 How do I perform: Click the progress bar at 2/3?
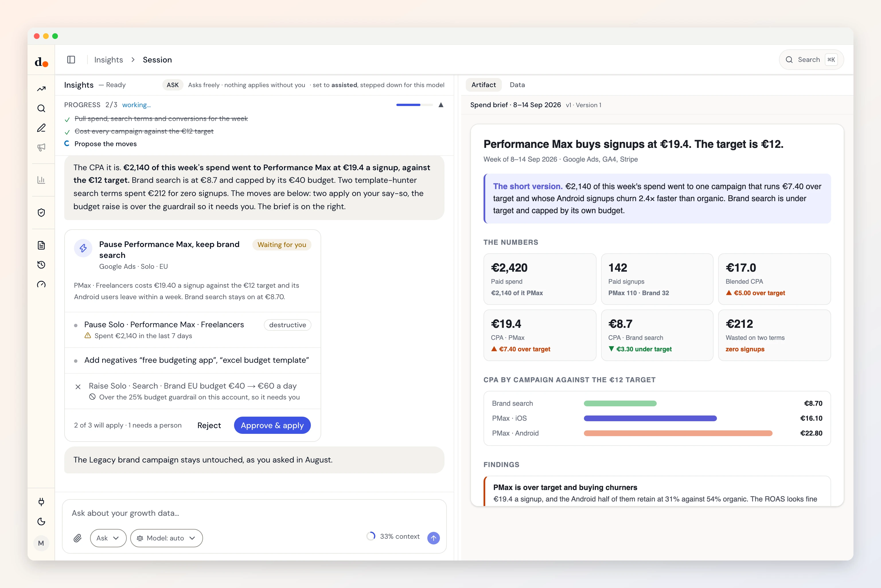(414, 105)
